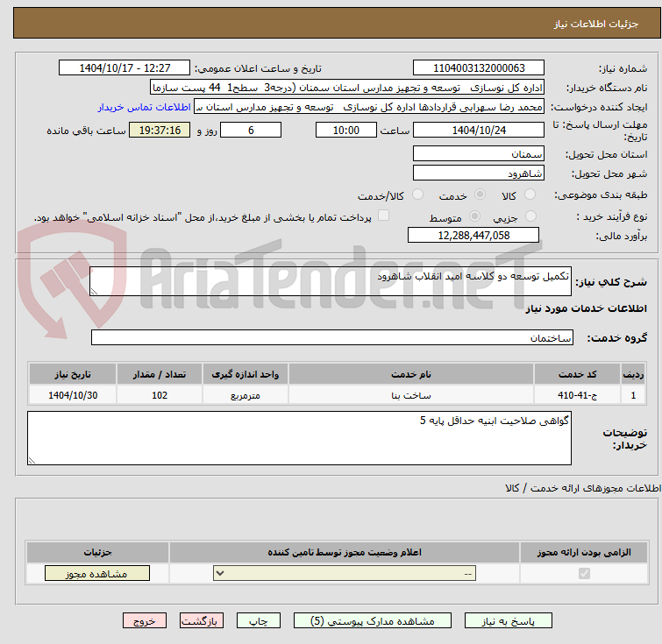Toggle Islamic treasury bonds payment checkbox
This screenshot has width=662, height=644.
(383, 216)
